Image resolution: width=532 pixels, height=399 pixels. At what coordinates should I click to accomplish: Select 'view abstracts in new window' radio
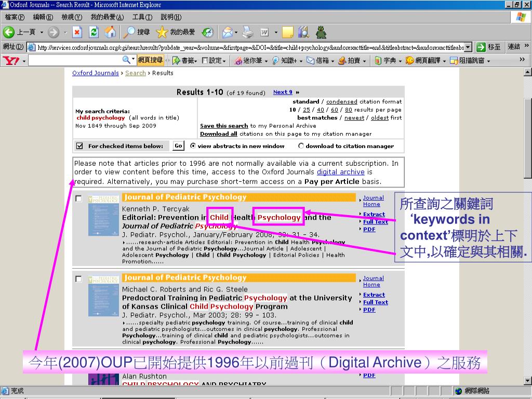click(193, 146)
